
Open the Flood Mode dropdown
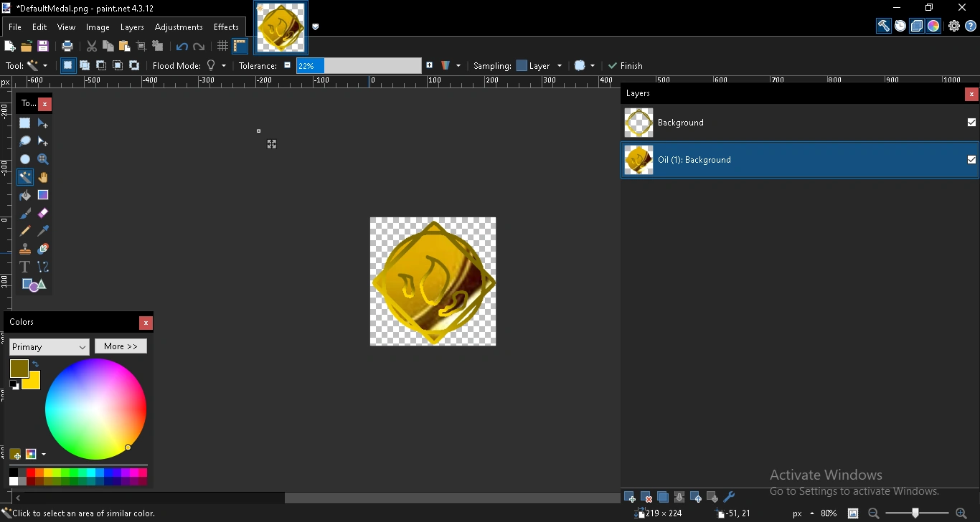pos(217,66)
